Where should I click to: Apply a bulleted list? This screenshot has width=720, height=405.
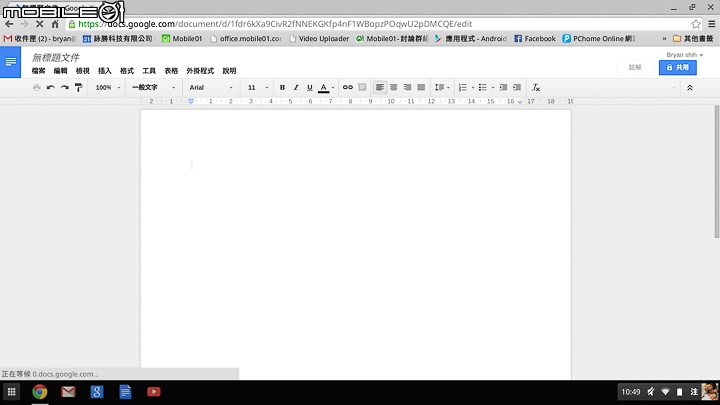coord(483,87)
